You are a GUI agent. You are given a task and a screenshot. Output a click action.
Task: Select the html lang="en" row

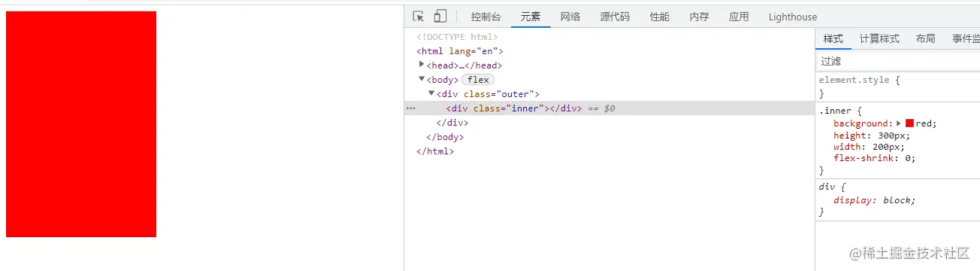pos(460,51)
